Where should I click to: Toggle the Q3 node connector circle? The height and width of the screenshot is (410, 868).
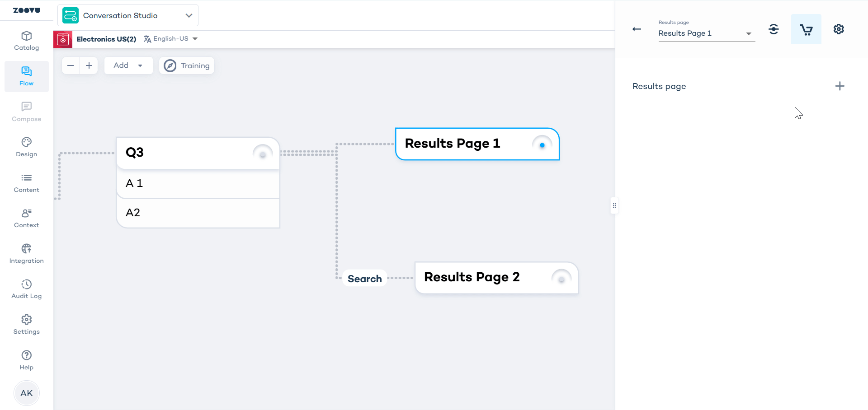263,154
